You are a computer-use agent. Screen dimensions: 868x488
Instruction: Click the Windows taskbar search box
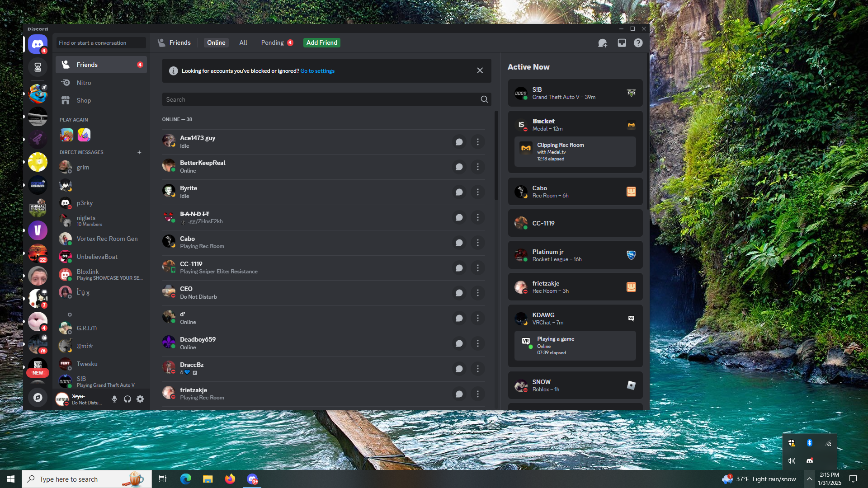(x=87, y=479)
